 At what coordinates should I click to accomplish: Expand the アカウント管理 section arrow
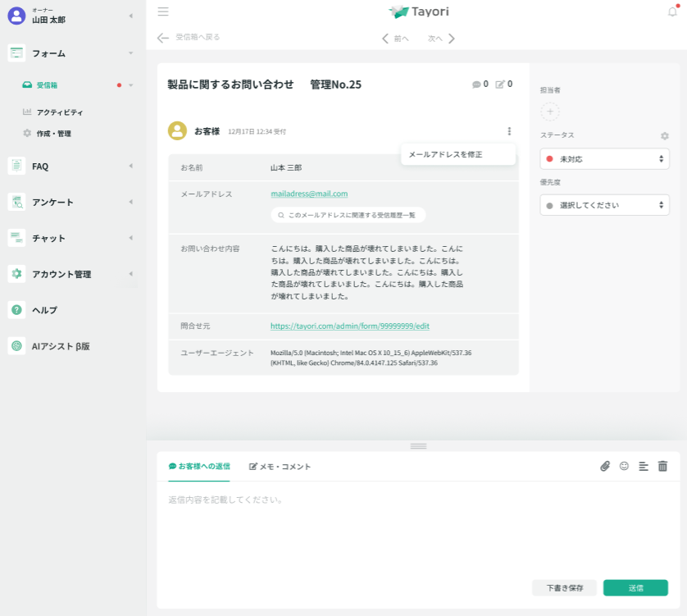[x=130, y=274]
